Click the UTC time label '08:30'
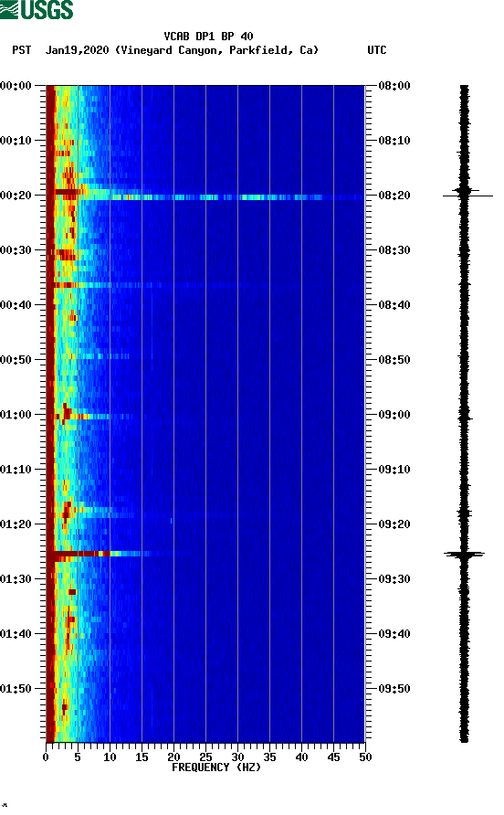Viewport: 504px width, 815px height. (x=394, y=250)
